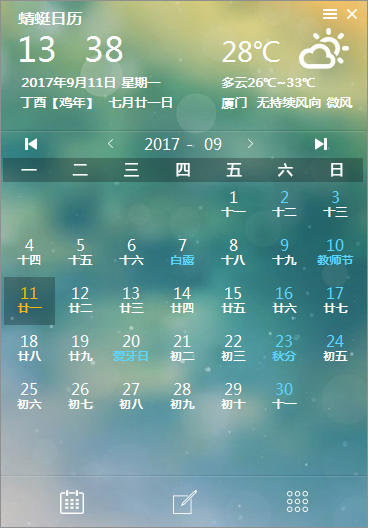Click the 多云26℃~33℃ forecast text
The width and height of the screenshot is (368, 528).
point(268,82)
